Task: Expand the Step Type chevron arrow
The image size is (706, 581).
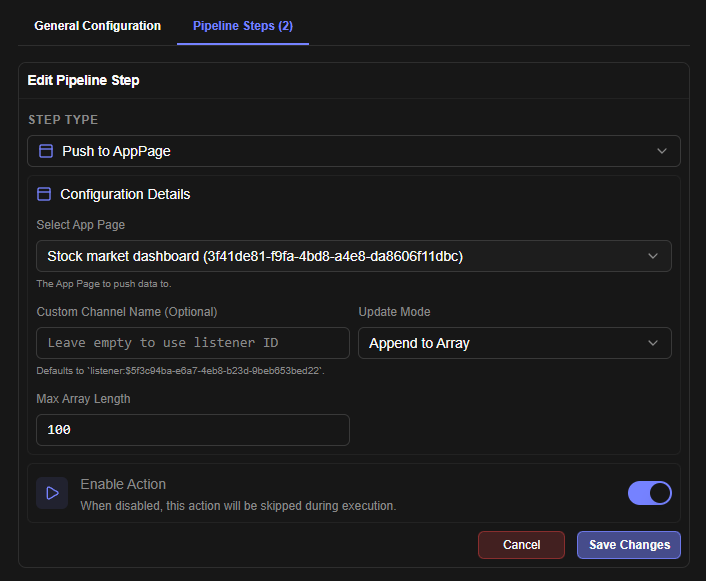Action: click(661, 151)
